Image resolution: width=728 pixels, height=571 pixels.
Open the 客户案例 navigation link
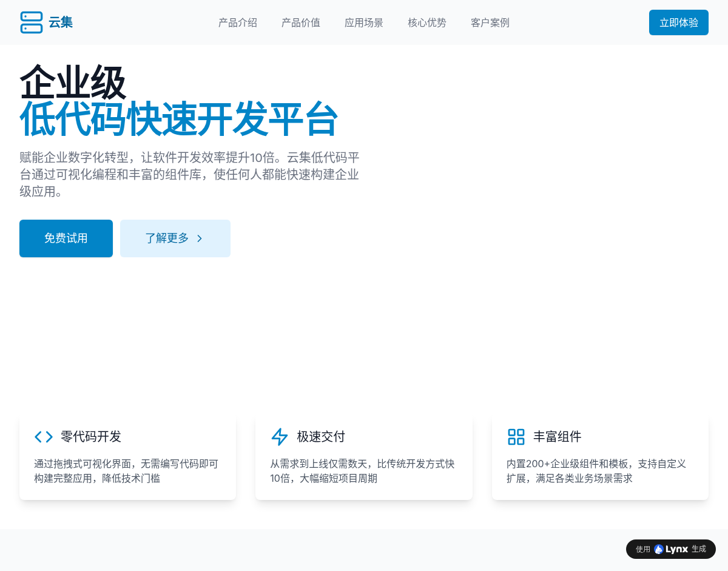coord(490,22)
